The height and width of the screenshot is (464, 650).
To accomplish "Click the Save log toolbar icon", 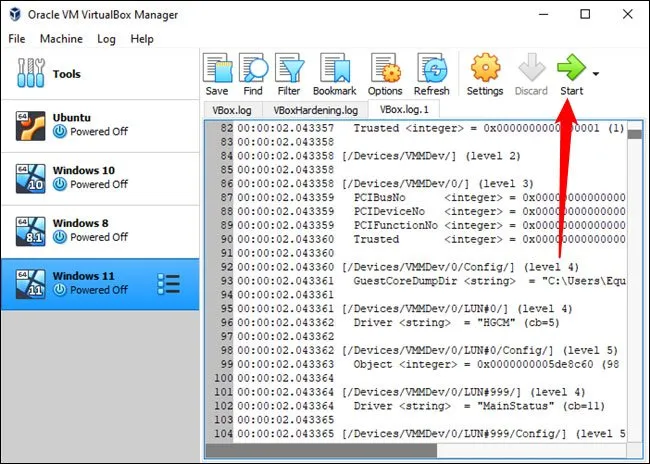I will [x=217, y=72].
